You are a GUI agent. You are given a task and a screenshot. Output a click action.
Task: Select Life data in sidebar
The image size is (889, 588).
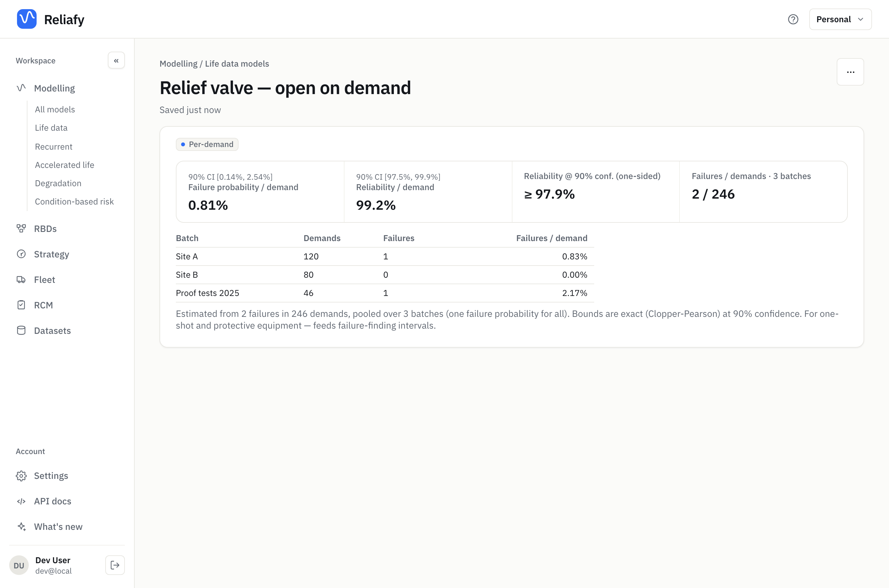(51, 128)
